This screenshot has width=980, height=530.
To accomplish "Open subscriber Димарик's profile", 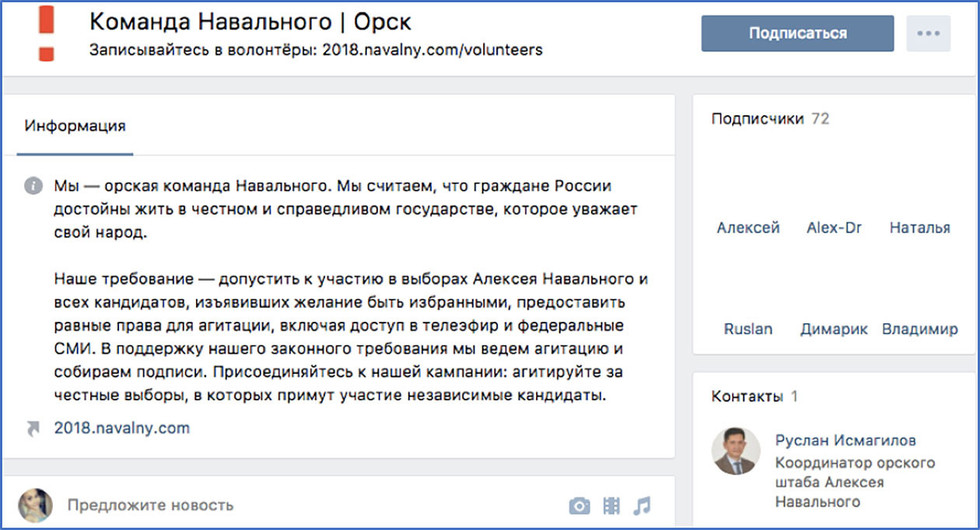I will [x=834, y=329].
